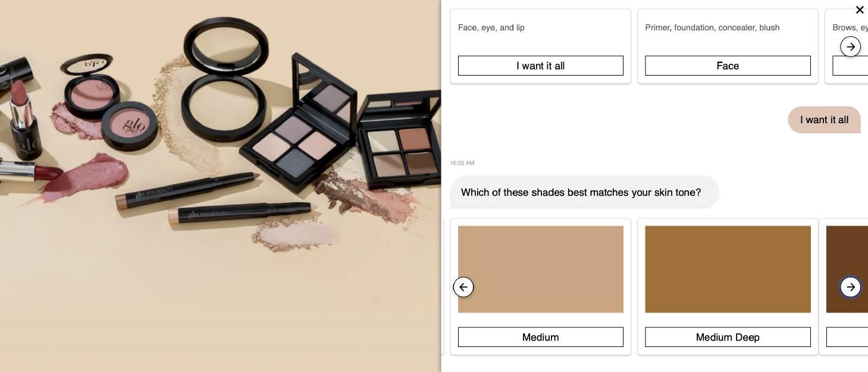Viewport: 868px width, 372px height.
Task: Advance the product category carousel right arrow
Action: click(x=850, y=46)
